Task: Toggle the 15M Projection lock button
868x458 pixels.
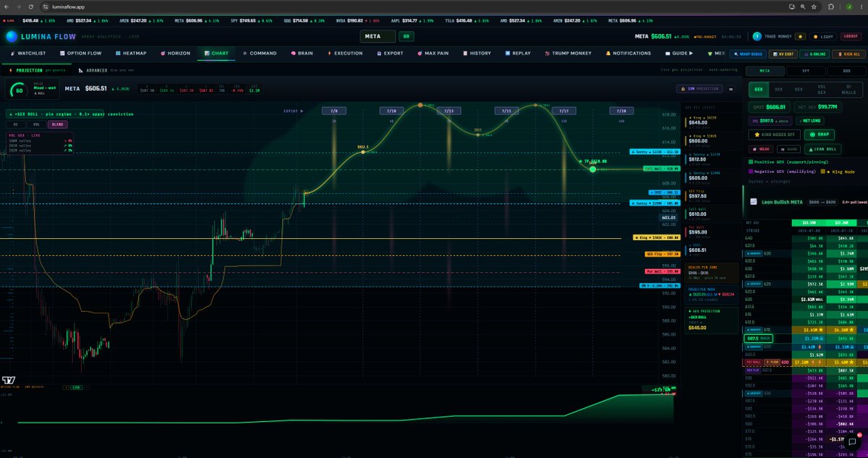Action: click(x=700, y=88)
